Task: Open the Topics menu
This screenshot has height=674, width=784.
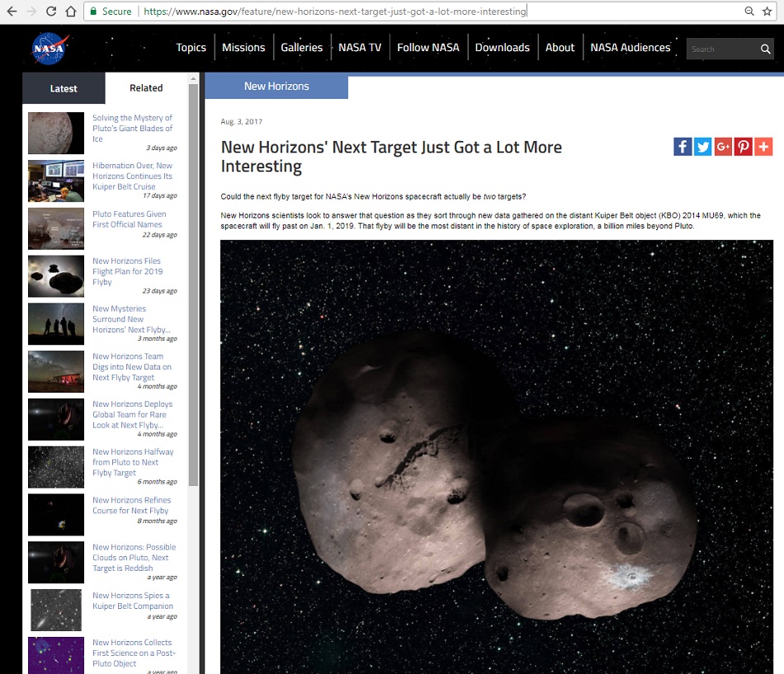Action: coord(191,48)
